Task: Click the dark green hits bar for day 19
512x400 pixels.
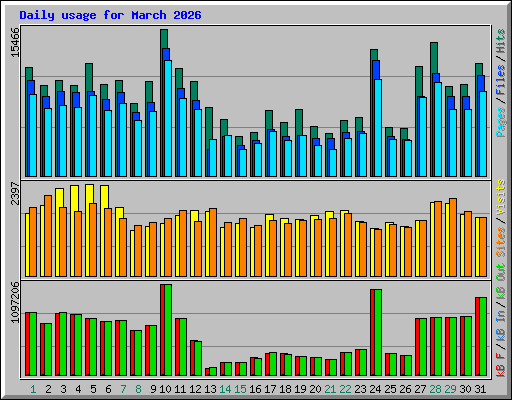Action: [x=299, y=122]
